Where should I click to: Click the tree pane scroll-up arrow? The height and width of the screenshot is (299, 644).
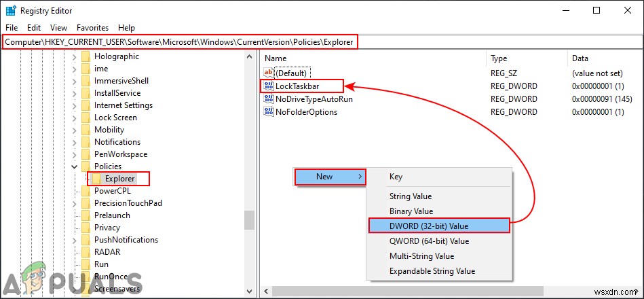point(249,57)
